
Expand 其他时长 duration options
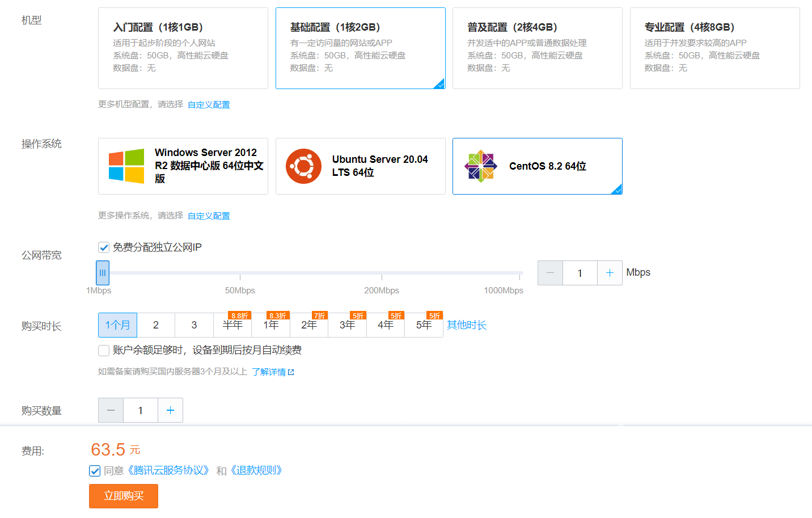point(466,325)
